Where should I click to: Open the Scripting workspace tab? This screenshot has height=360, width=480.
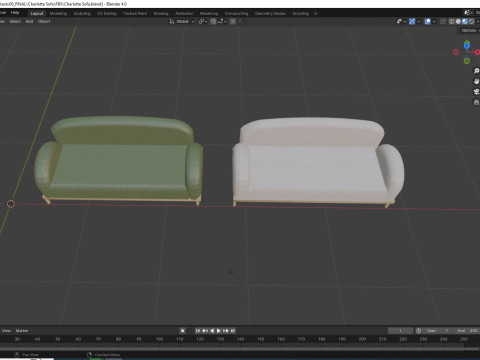[x=300, y=13]
